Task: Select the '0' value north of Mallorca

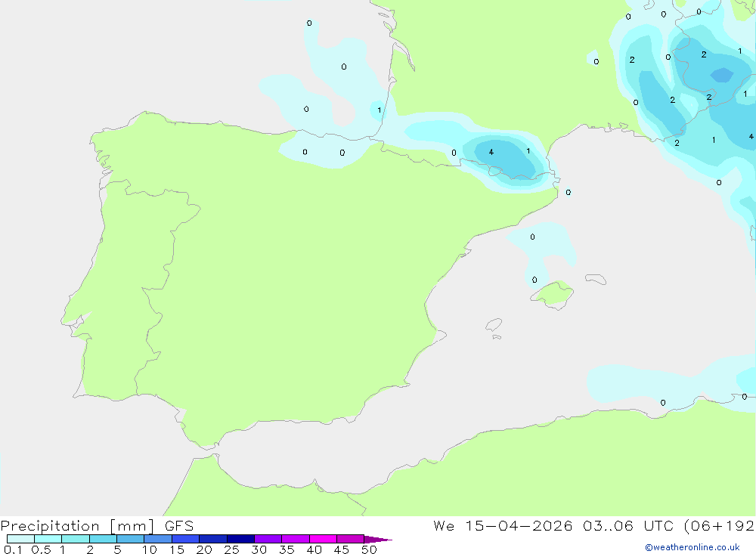Action: [x=534, y=280]
